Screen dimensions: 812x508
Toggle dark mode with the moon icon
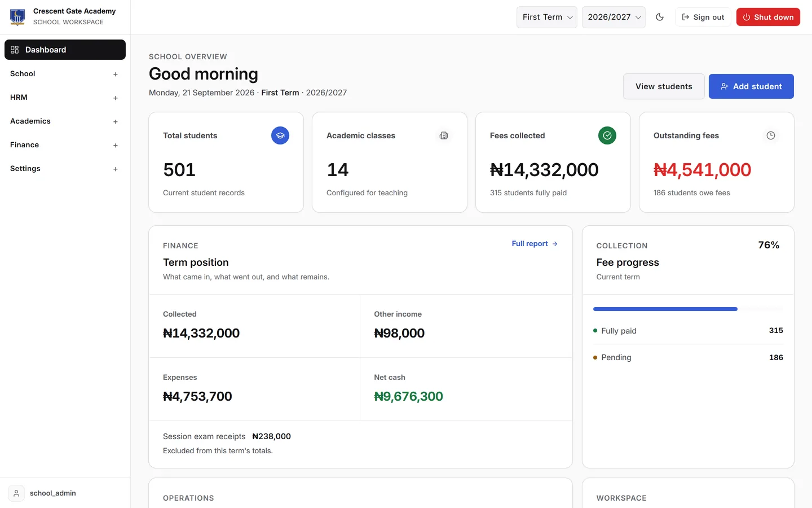(660, 17)
